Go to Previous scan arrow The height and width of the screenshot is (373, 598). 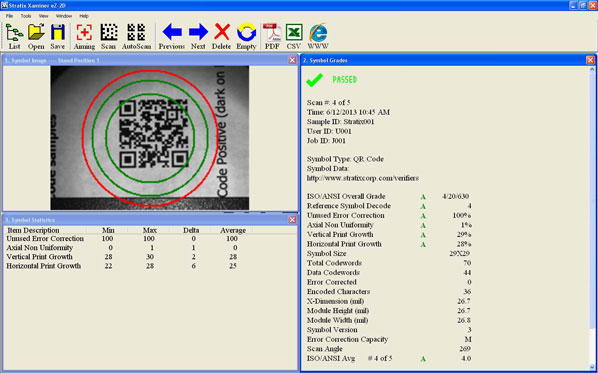tap(172, 36)
